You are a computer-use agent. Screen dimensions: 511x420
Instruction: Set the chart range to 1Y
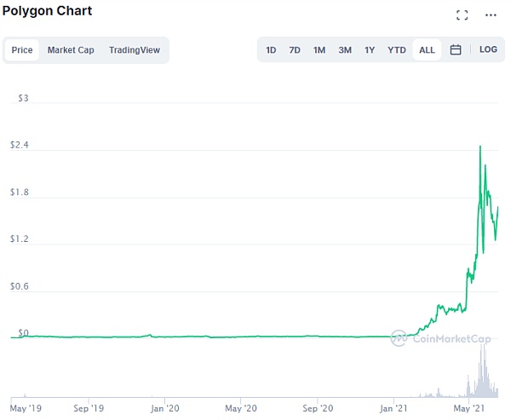pos(370,50)
